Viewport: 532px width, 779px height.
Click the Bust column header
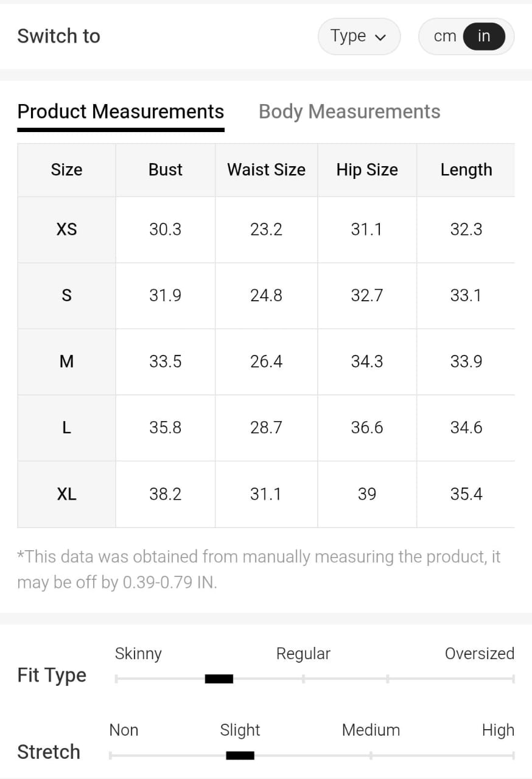pos(166,170)
